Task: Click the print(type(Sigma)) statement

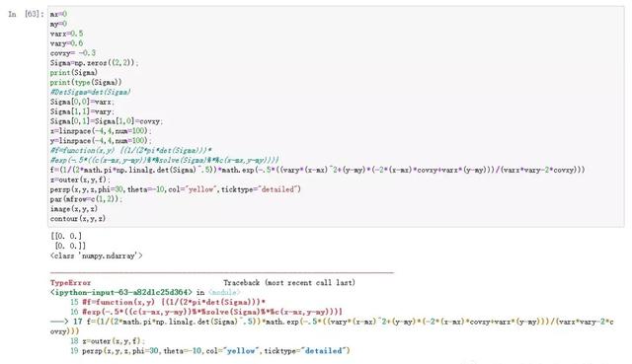Action: tap(86, 82)
